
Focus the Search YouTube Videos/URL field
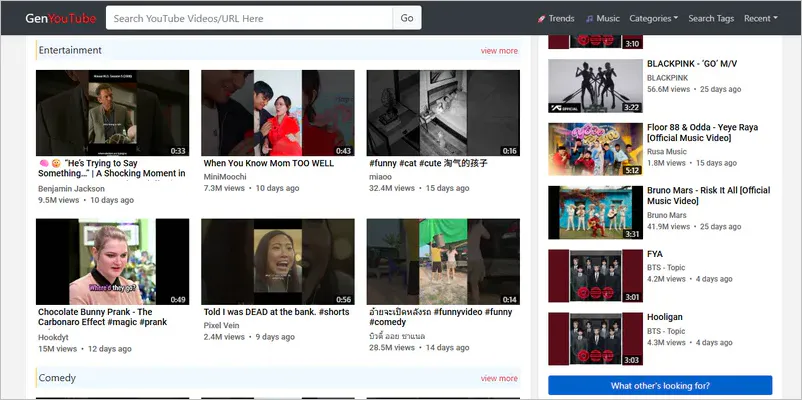pyautogui.click(x=249, y=18)
